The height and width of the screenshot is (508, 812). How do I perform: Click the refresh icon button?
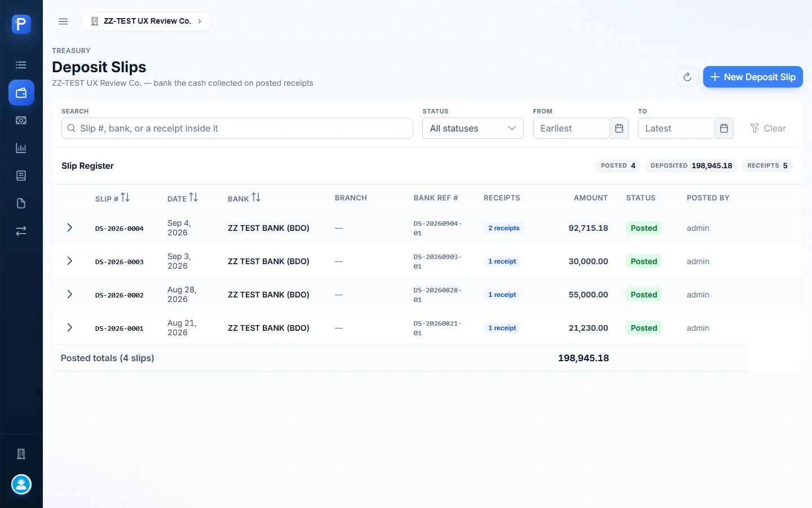point(687,77)
